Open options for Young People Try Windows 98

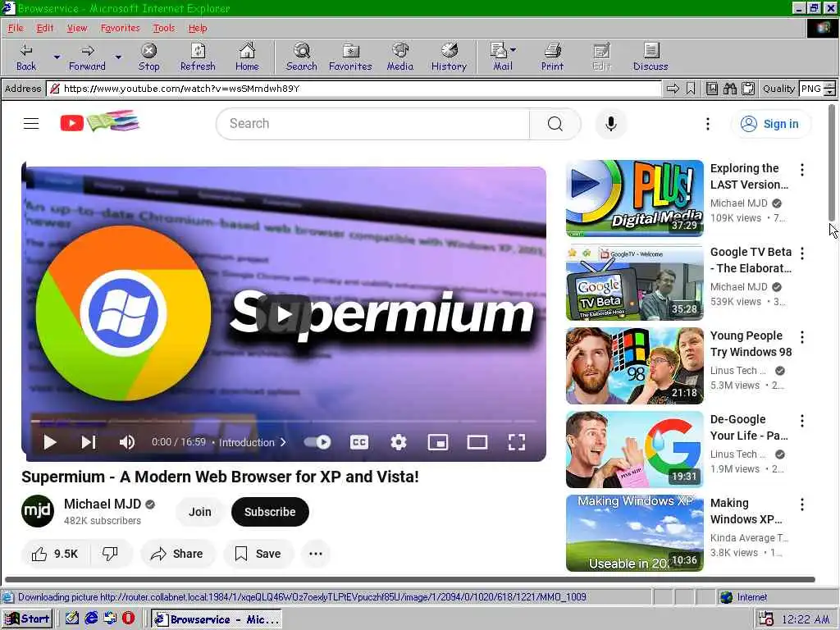802,337
